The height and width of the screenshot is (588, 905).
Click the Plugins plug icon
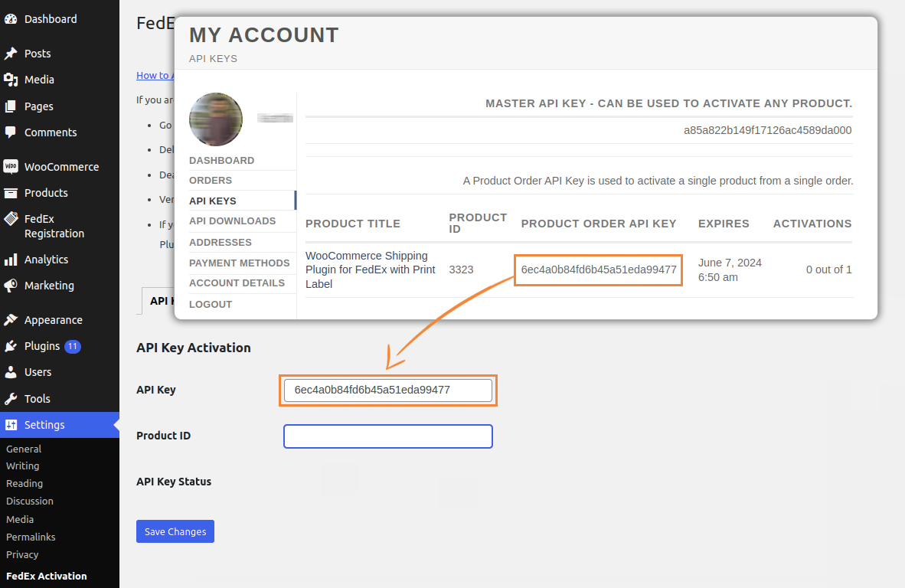(11, 346)
